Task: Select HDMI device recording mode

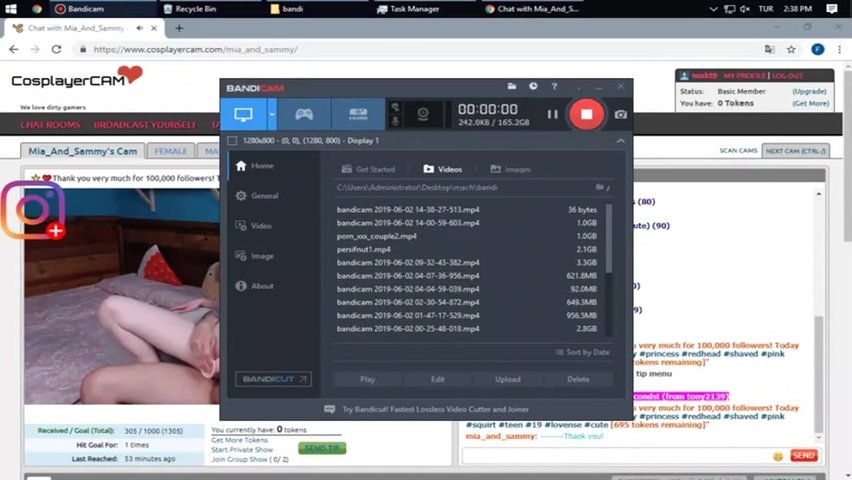Action: (356, 114)
